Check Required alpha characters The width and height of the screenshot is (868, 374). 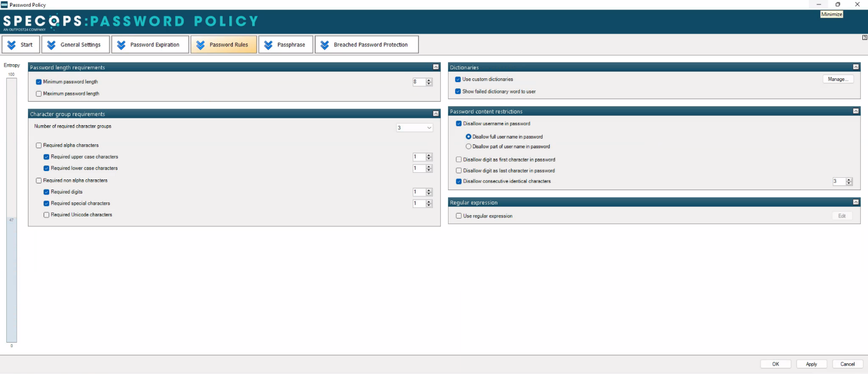point(39,145)
